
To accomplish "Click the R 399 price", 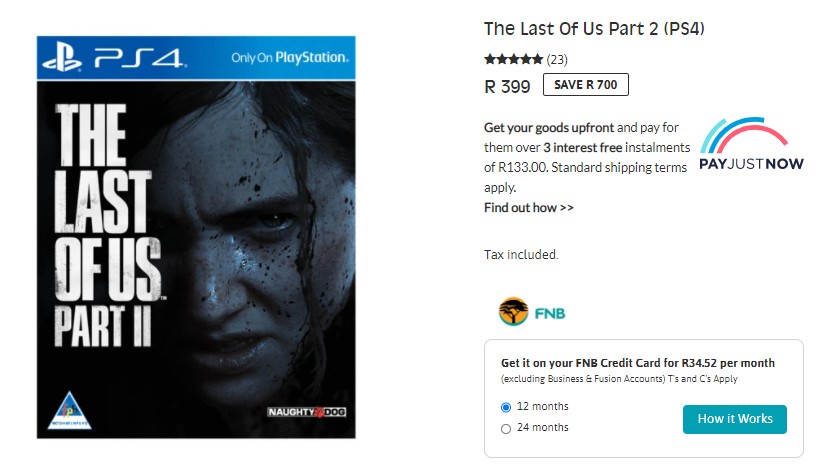I will 507,86.
